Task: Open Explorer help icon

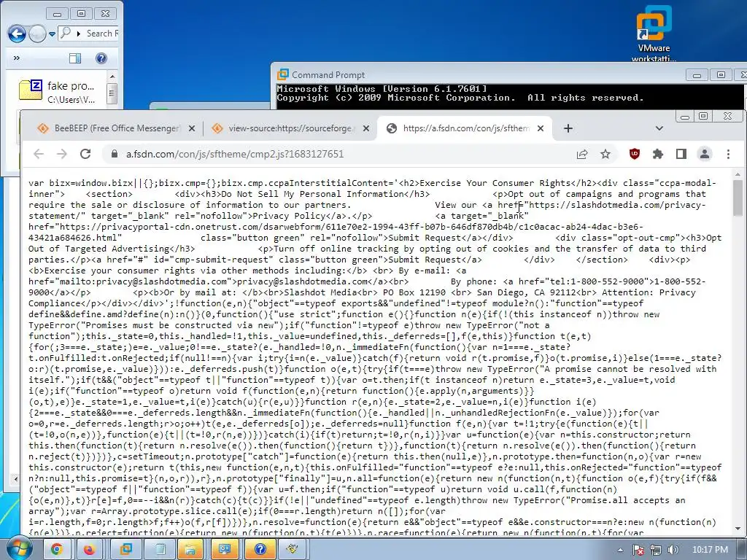Action: tap(101, 58)
